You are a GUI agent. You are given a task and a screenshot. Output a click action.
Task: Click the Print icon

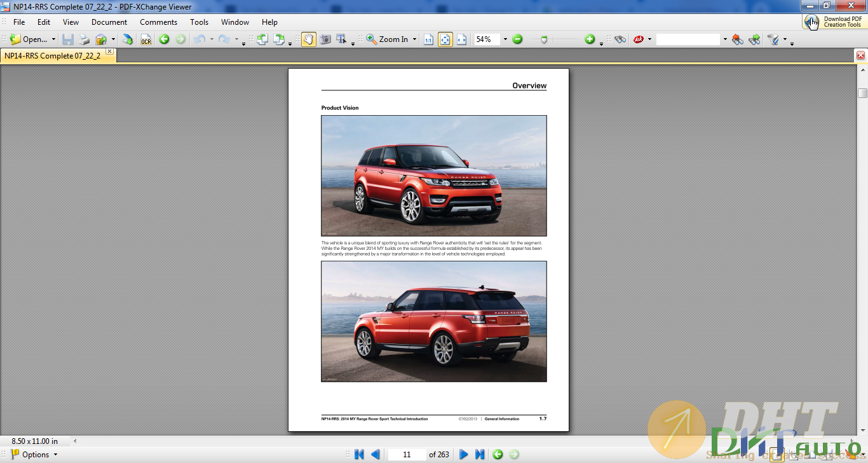[x=85, y=39]
